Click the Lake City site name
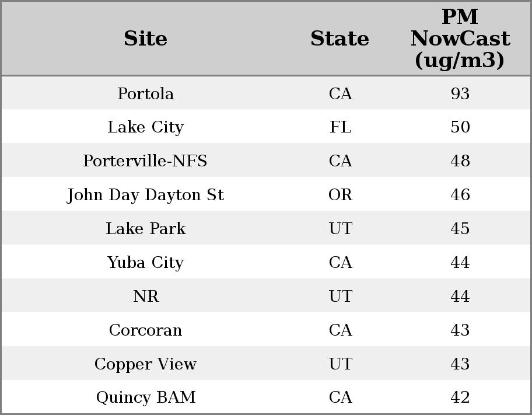532x415 pixels. click(x=145, y=127)
